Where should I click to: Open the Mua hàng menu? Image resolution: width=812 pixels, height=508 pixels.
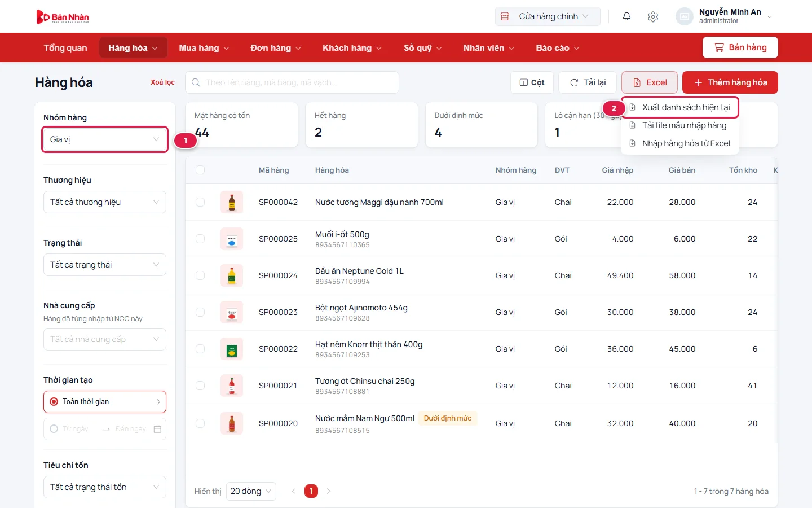pos(204,48)
